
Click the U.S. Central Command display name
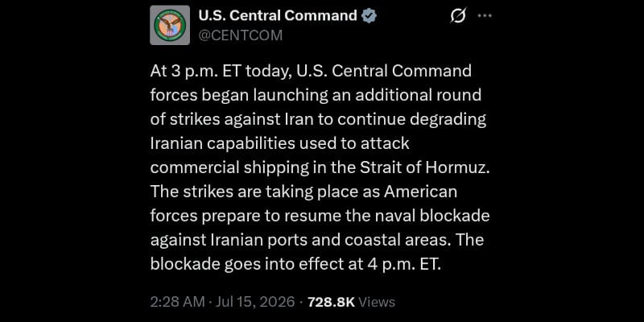(x=278, y=15)
